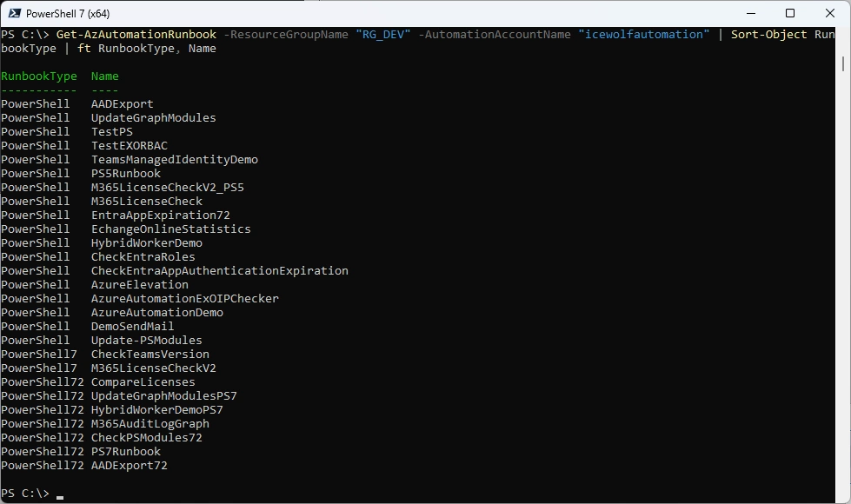Click the DemoSendMail runbook name

tap(132, 327)
